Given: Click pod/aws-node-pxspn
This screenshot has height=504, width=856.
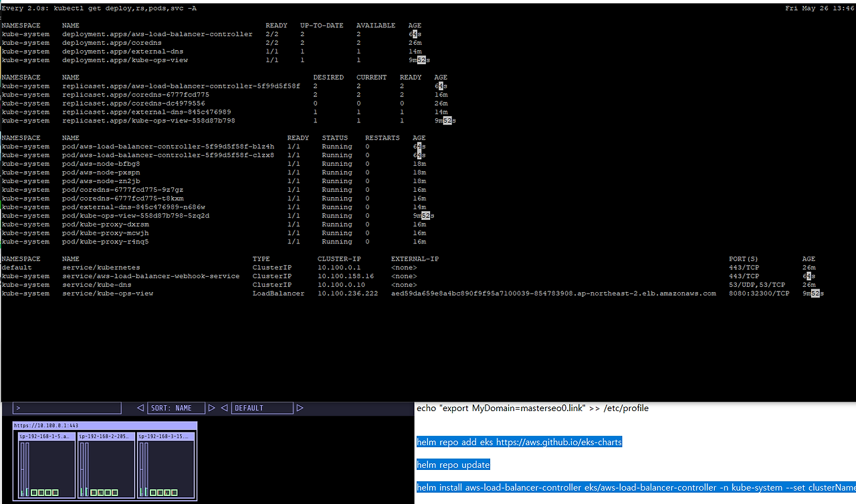Looking at the screenshot, I should click(101, 172).
